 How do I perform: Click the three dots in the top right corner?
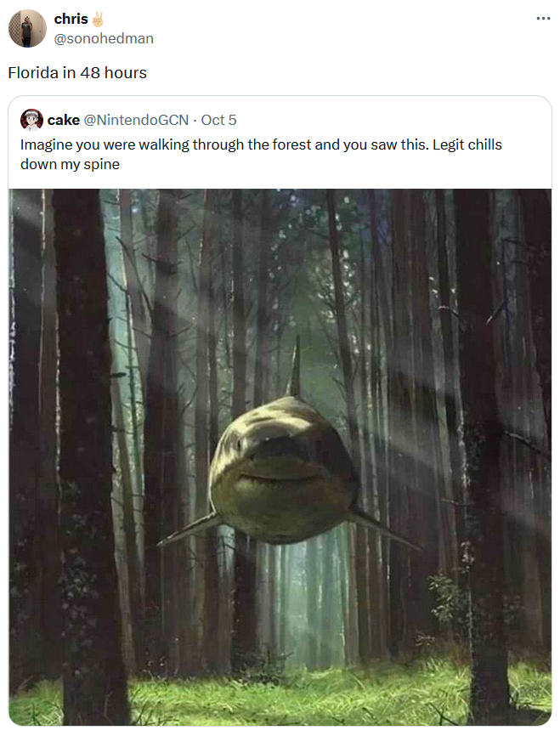click(542, 17)
